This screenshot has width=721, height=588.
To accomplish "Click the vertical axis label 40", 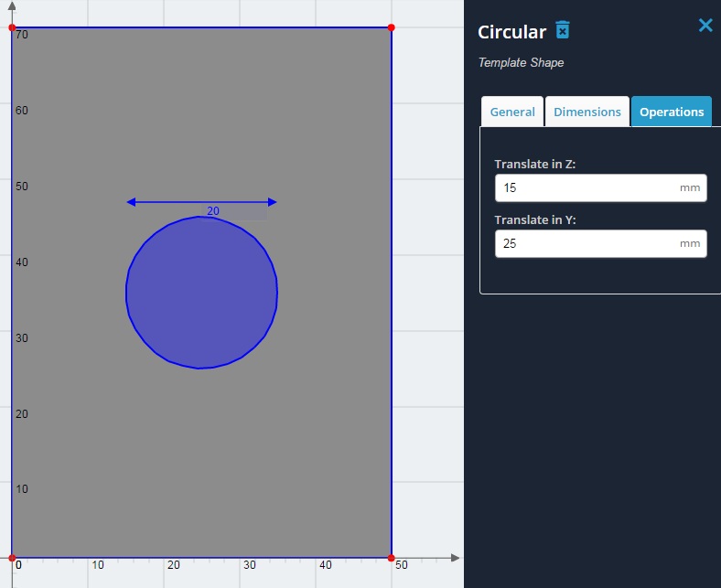I will point(22,262).
